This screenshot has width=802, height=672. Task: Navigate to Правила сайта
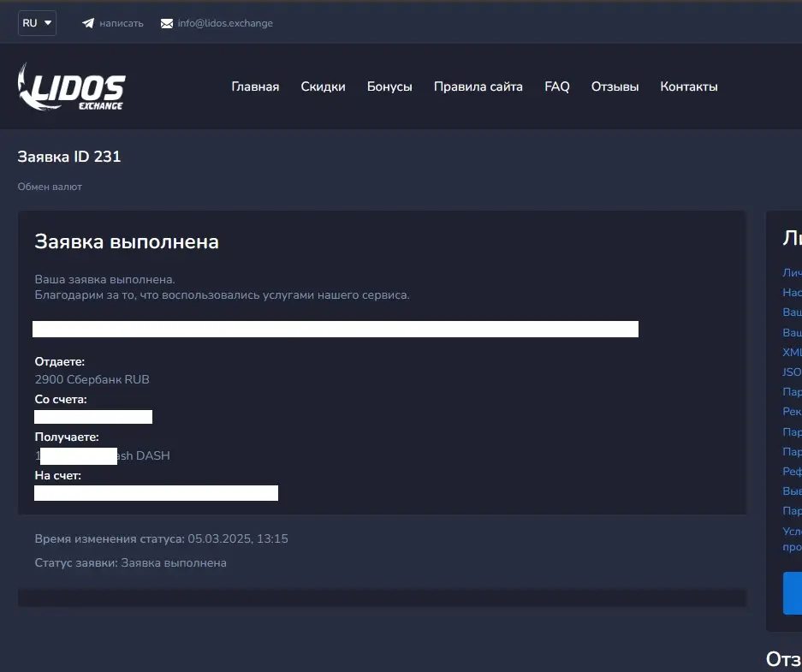(478, 86)
